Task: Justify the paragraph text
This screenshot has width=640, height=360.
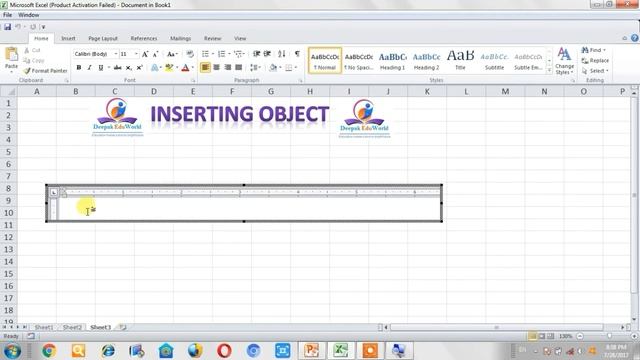Action: click(x=238, y=67)
